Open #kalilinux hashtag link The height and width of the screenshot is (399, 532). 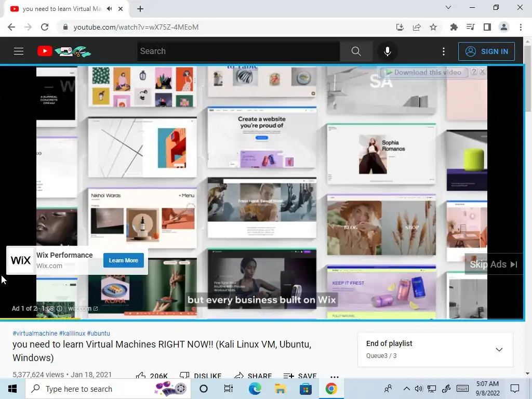coord(72,333)
